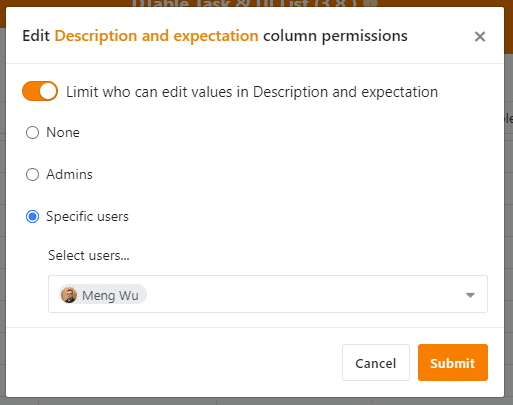The width and height of the screenshot is (513, 405).
Task: Expand the user list dropdown arrow
Action: point(470,295)
